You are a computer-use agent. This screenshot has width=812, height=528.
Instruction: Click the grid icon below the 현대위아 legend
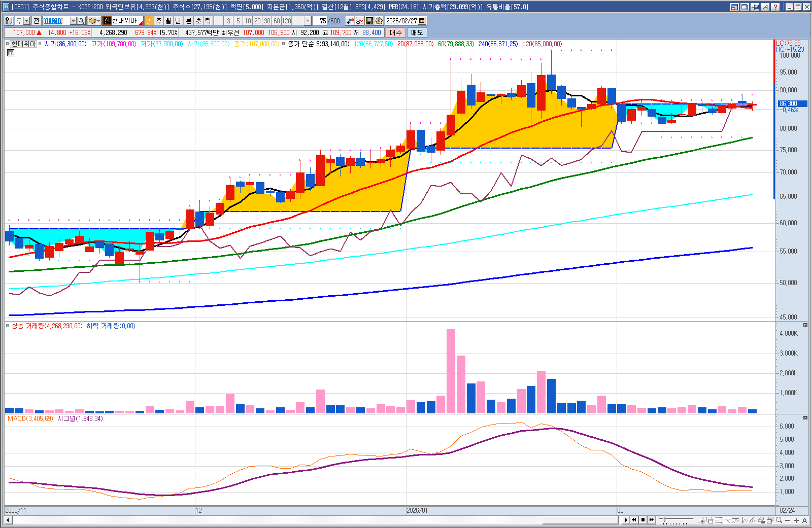point(11,52)
